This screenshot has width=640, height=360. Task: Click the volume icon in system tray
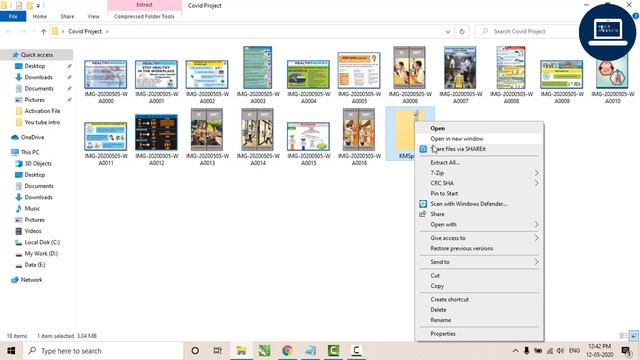tap(560, 351)
